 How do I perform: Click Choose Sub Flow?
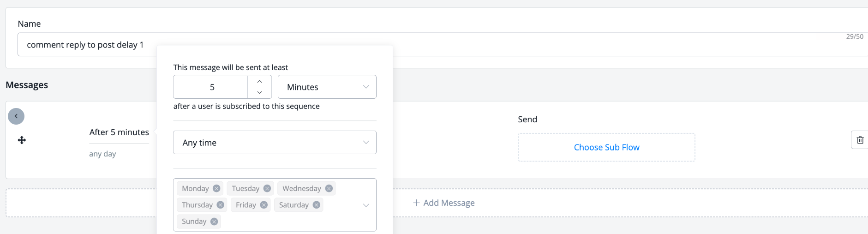pos(606,147)
